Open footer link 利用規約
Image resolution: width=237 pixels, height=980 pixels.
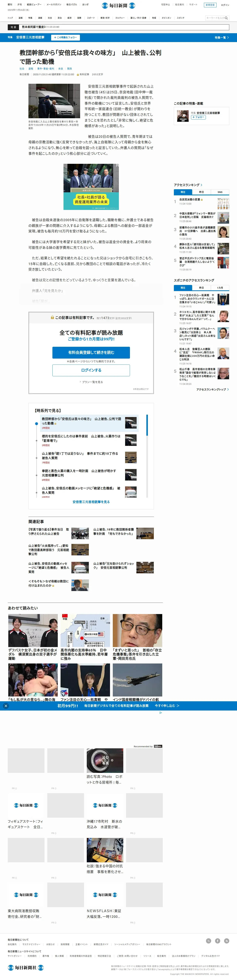click(x=32, y=956)
